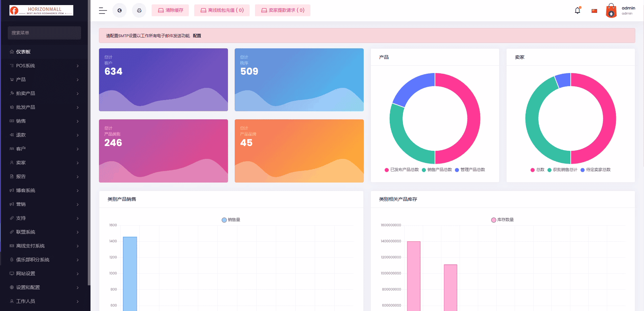Open the 工作人员 menu item

coord(44,301)
